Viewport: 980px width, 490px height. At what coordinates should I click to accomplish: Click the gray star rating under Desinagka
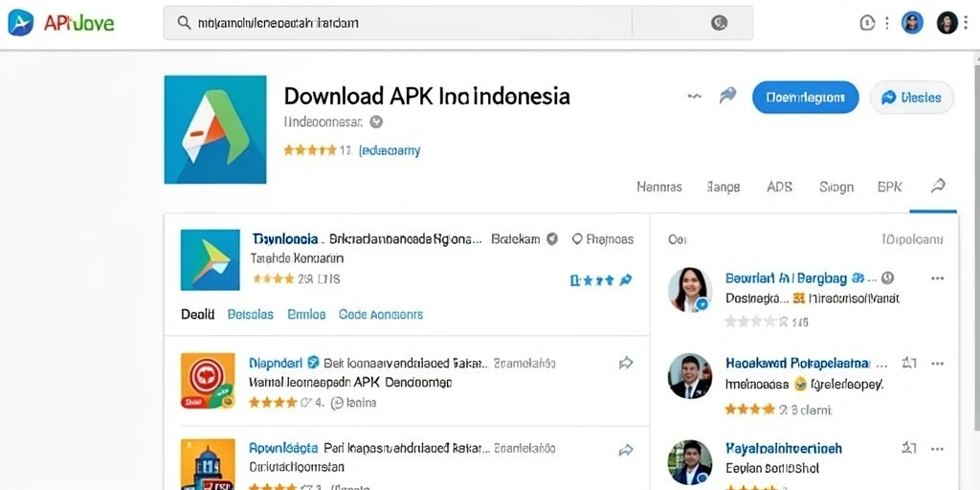point(750,322)
